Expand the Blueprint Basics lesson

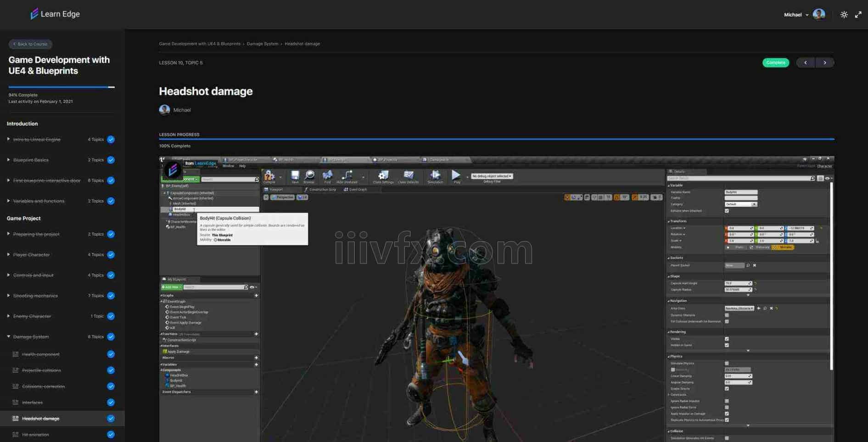(x=8, y=160)
